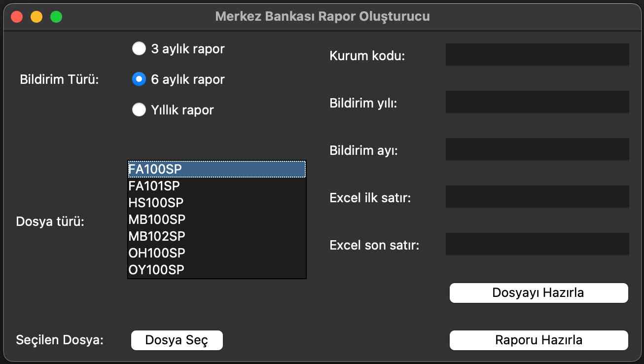The image size is (644, 364).
Task: Click the Kurum kodu input field
Action: (x=537, y=55)
